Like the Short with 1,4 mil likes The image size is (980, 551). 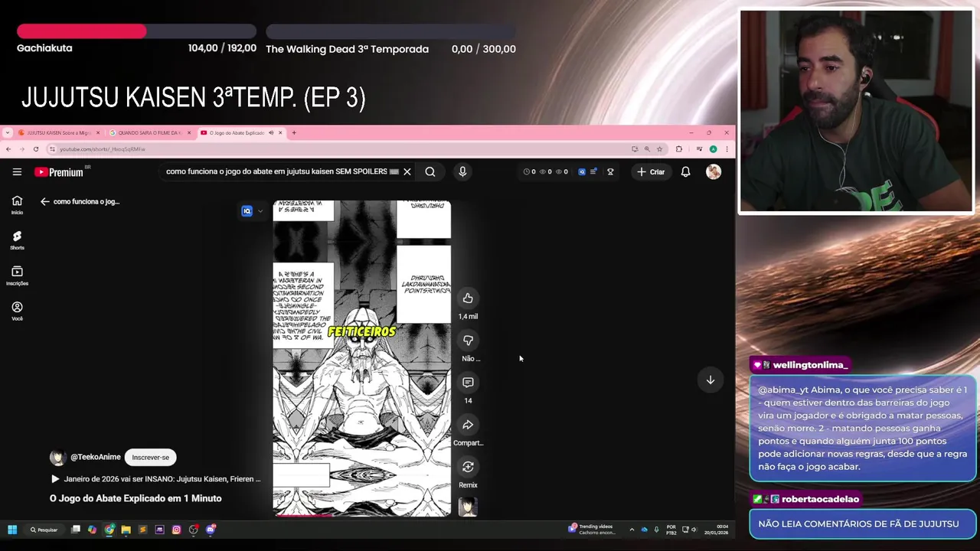click(468, 298)
